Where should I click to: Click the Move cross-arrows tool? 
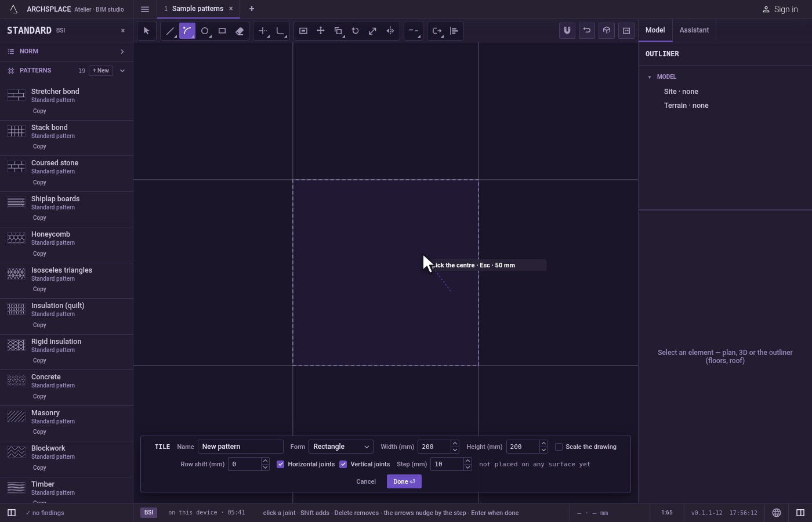pyautogui.click(x=321, y=31)
